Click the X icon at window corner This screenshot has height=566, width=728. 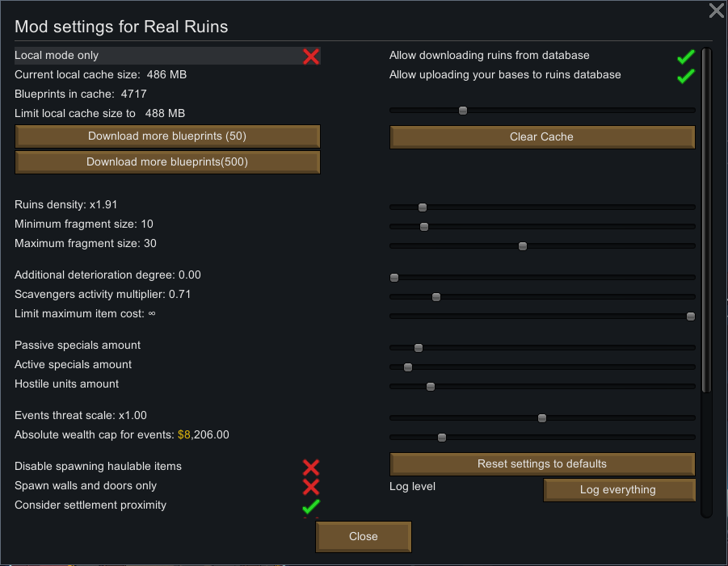pyautogui.click(x=717, y=10)
